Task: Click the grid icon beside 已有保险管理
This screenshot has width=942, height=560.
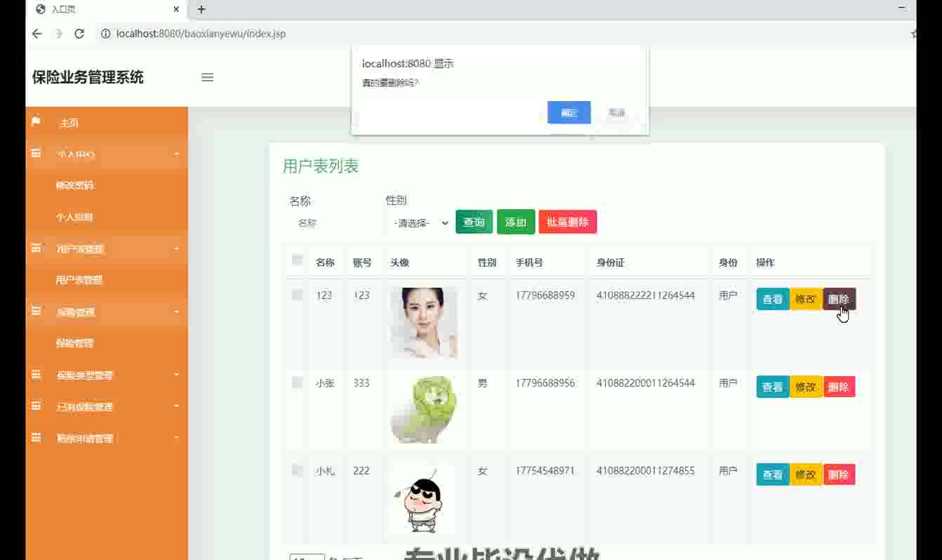Action: click(x=36, y=406)
